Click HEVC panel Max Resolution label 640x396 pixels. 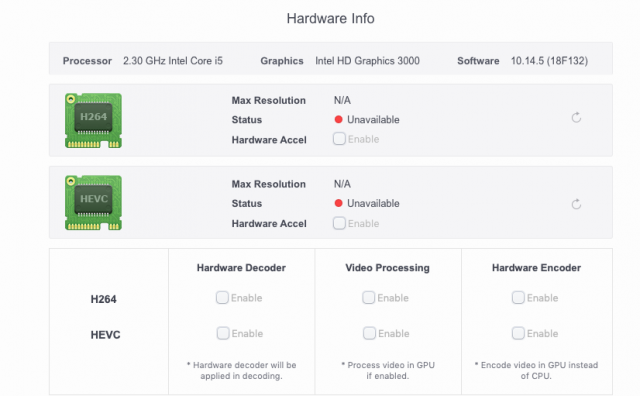pyautogui.click(x=269, y=184)
